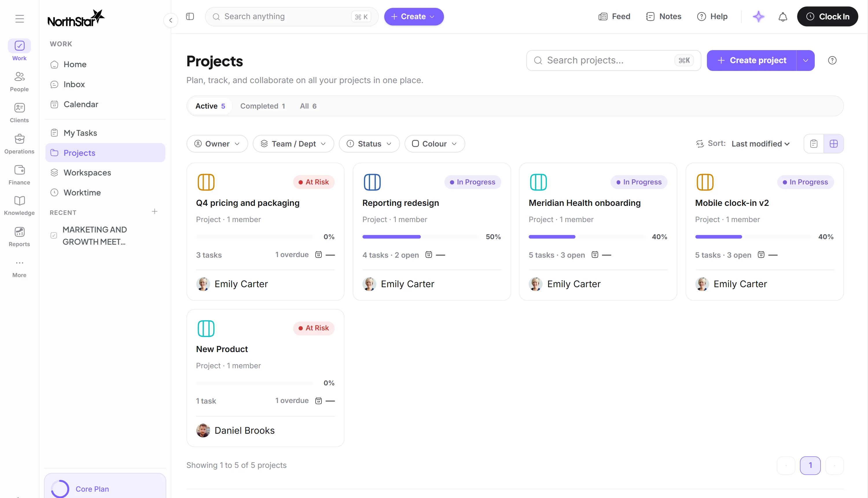This screenshot has width=868, height=498.
Task: Open Workspaces in sidebar
Action: [105, 172]
